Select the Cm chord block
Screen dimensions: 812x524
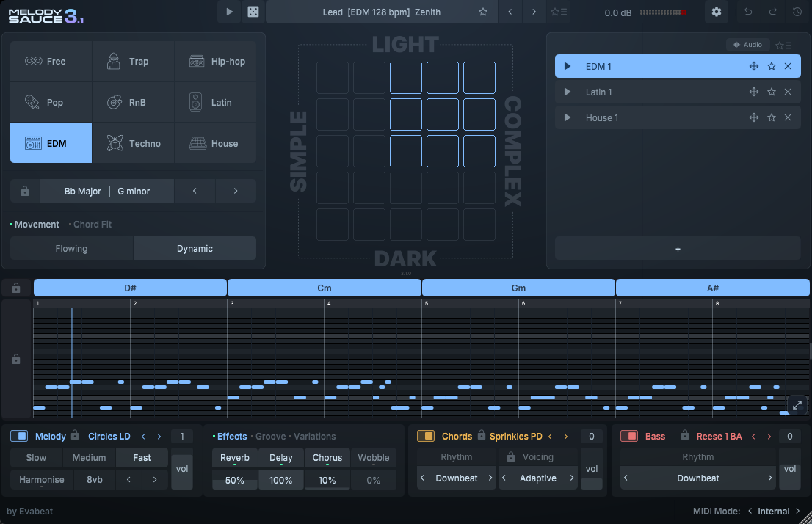click(x=325, y=288)
